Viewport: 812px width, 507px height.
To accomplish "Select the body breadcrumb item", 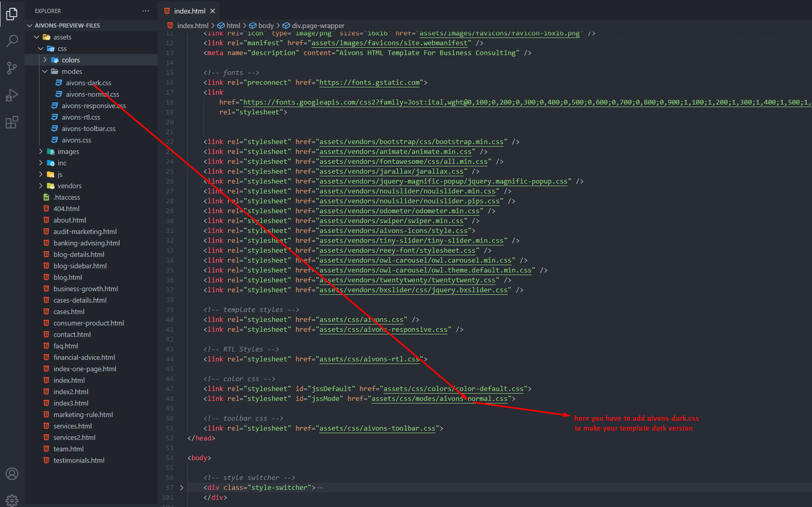I will (x=266, y=25).
